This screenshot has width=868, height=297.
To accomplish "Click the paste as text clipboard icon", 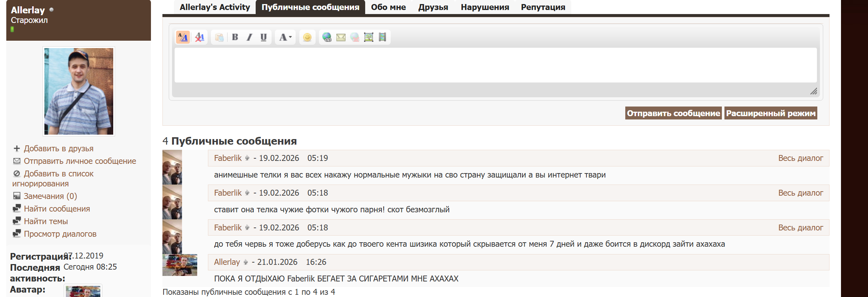I will pos(219,37).
